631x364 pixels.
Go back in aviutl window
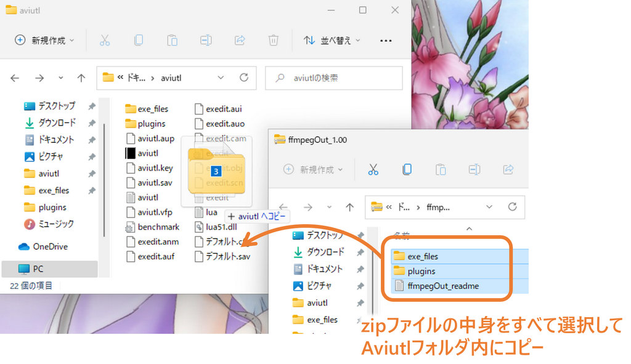tap(15, 78)
